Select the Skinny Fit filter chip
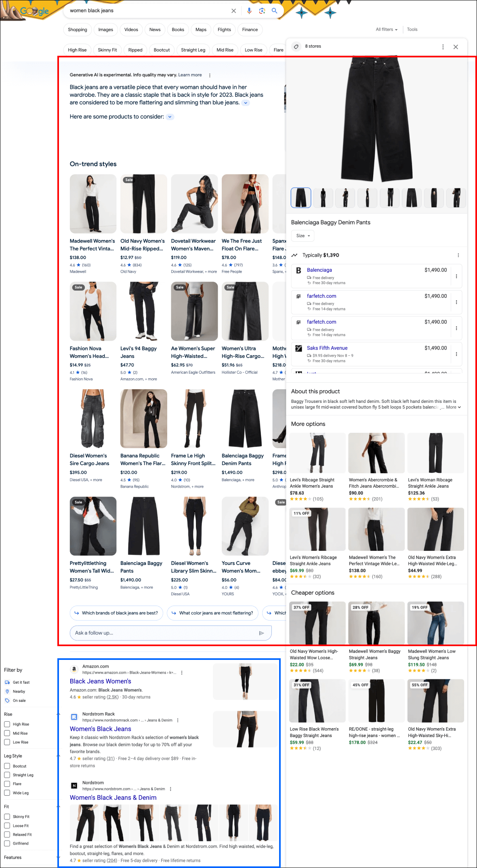The image size is (477, 868). pos(107,50)
